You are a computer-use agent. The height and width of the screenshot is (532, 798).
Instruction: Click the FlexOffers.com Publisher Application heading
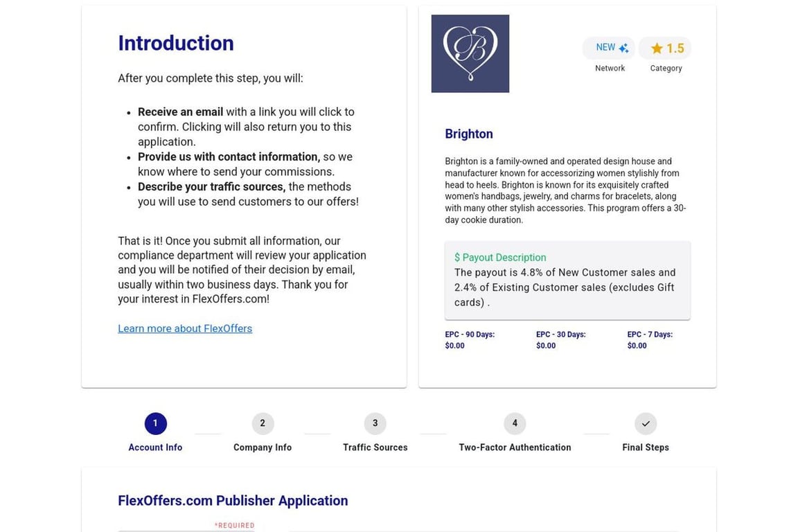(233, 501)
